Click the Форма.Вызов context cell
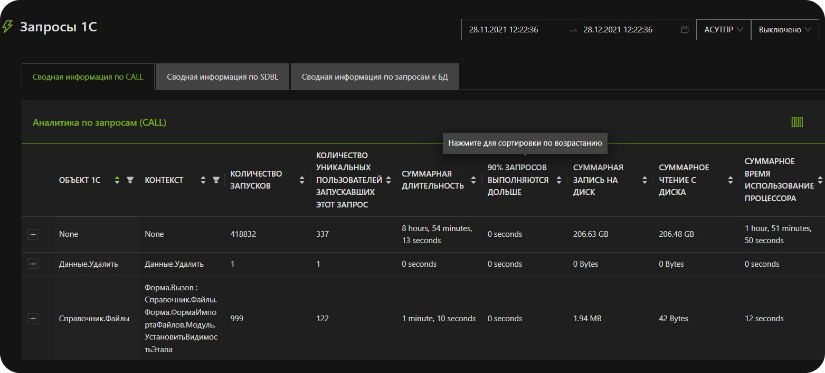Viewport: 825px width, 373px height. tap(180, 319)
